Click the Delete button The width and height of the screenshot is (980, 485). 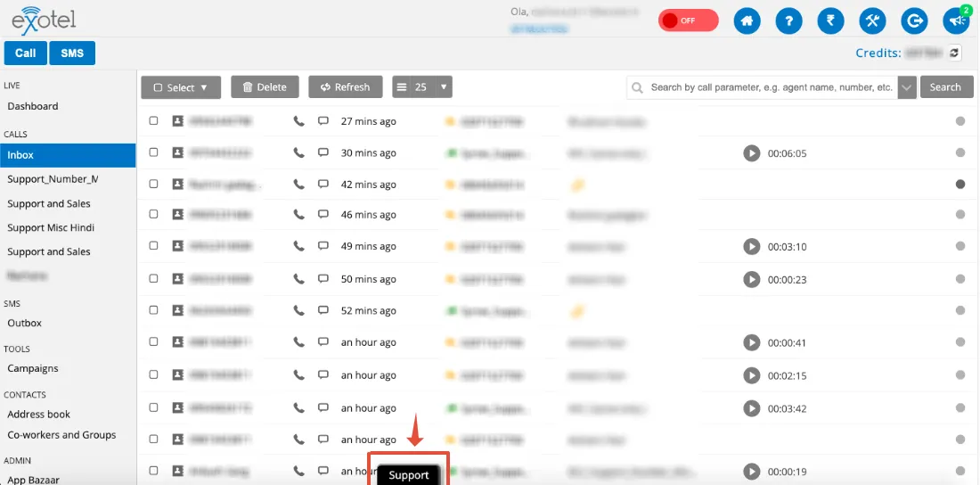click(265, 87)
